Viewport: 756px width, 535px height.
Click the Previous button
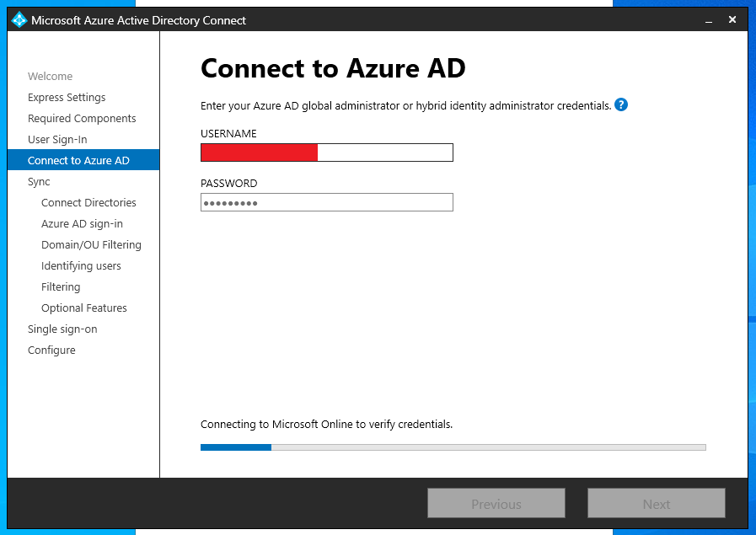[496, 503]
